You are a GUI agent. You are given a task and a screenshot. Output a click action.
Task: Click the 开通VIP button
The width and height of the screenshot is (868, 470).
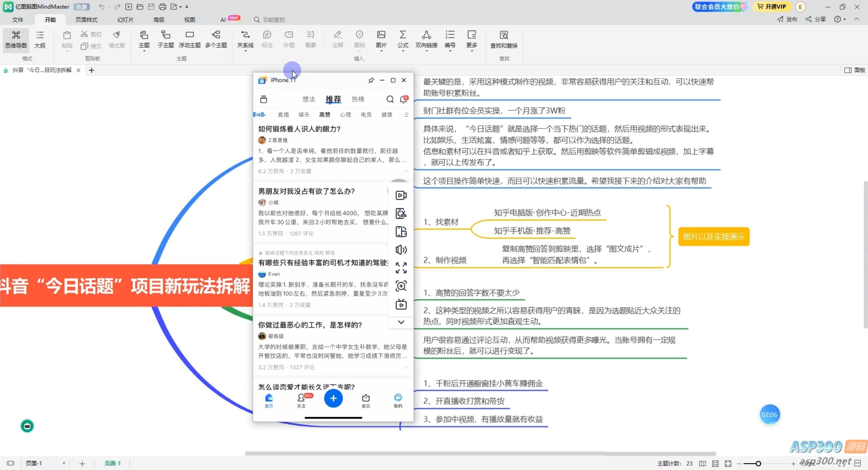click(771, 6)
